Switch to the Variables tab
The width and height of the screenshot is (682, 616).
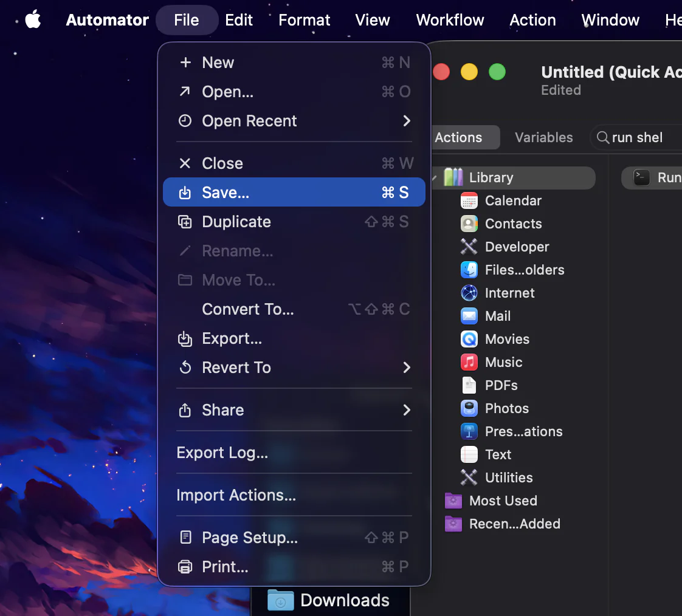[543, 137]
